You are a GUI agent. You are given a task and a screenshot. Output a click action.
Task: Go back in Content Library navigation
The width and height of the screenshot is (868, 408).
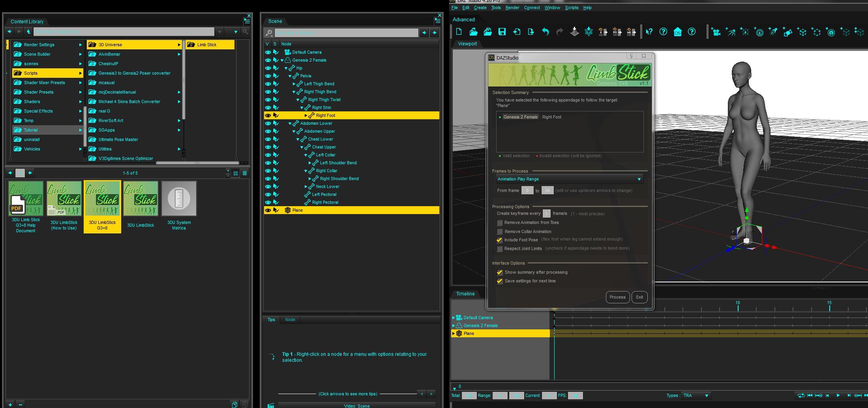tap(9, 32)
